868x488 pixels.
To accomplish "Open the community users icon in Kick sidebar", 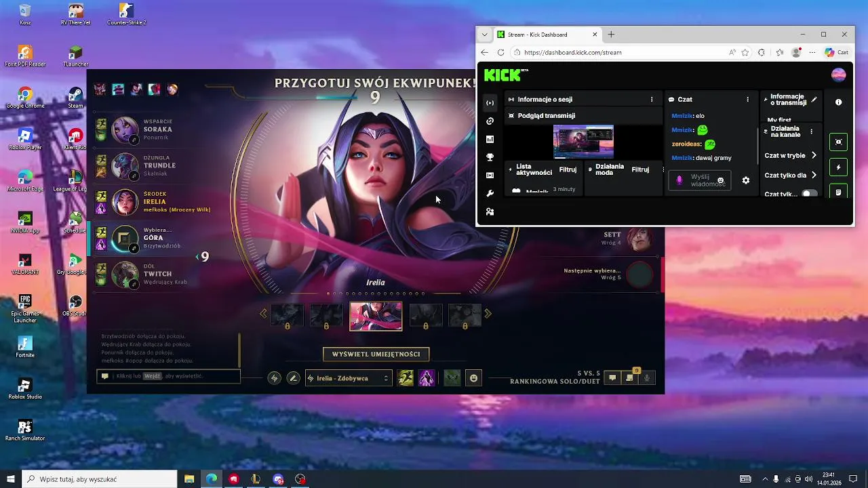I will (490, 211).
